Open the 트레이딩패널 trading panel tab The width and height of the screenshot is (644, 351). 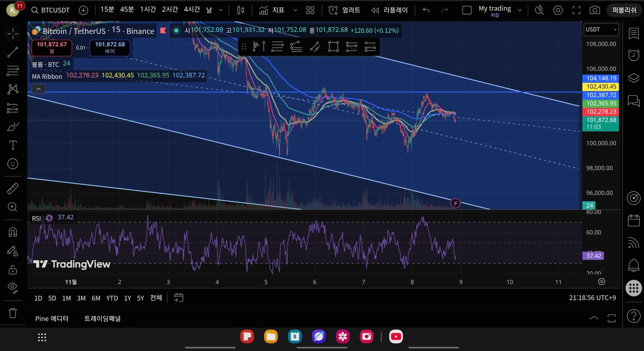[102, 318]
